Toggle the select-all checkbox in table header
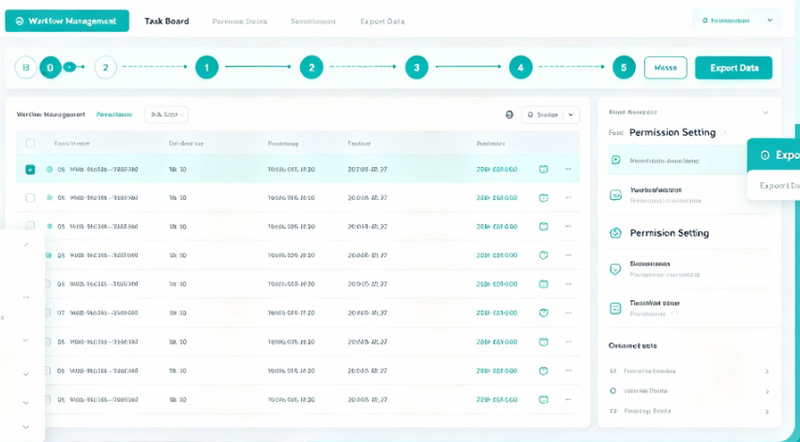 coord(30,143)
